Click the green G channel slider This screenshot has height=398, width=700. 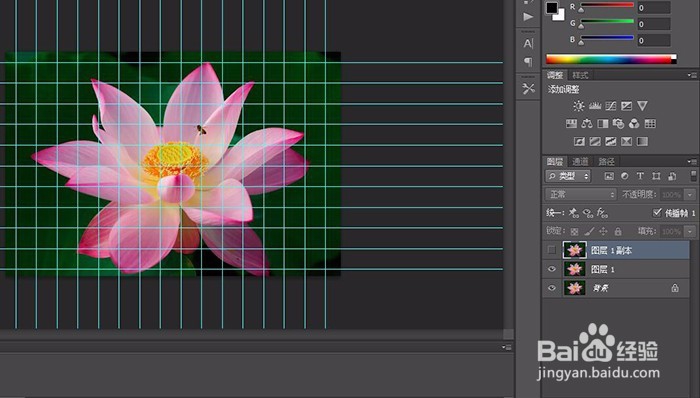pos(607,22)
